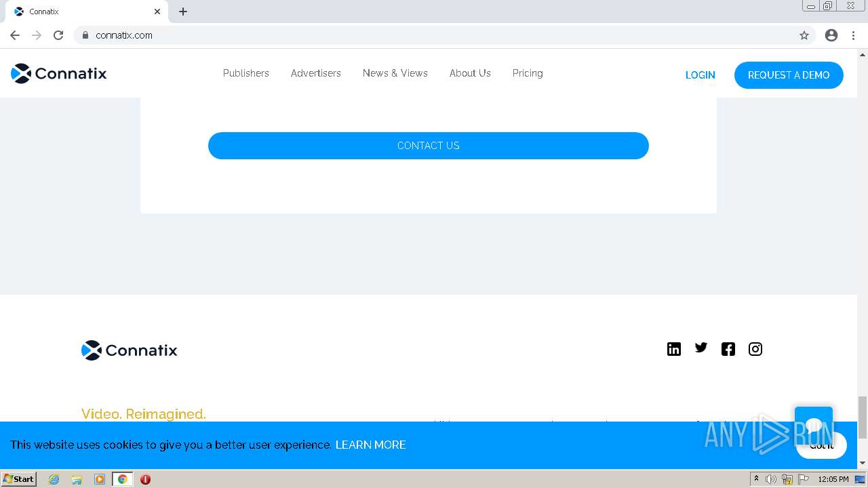Viewport: 868px width, 488px height.
Task: Bookmark this page with the star
Action: 804,35
